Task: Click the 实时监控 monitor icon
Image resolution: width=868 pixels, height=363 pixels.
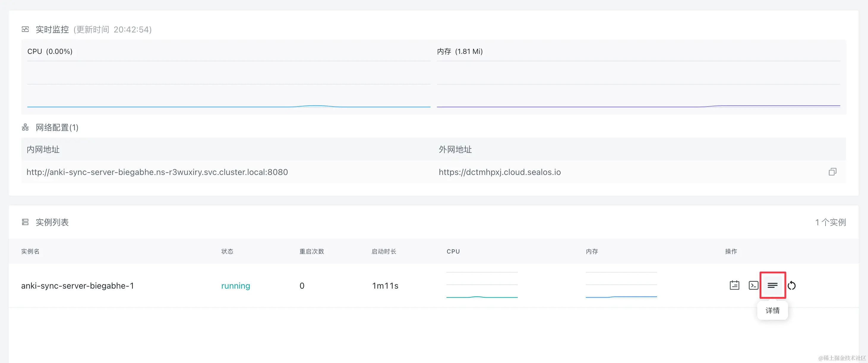Action: (25, 29)
